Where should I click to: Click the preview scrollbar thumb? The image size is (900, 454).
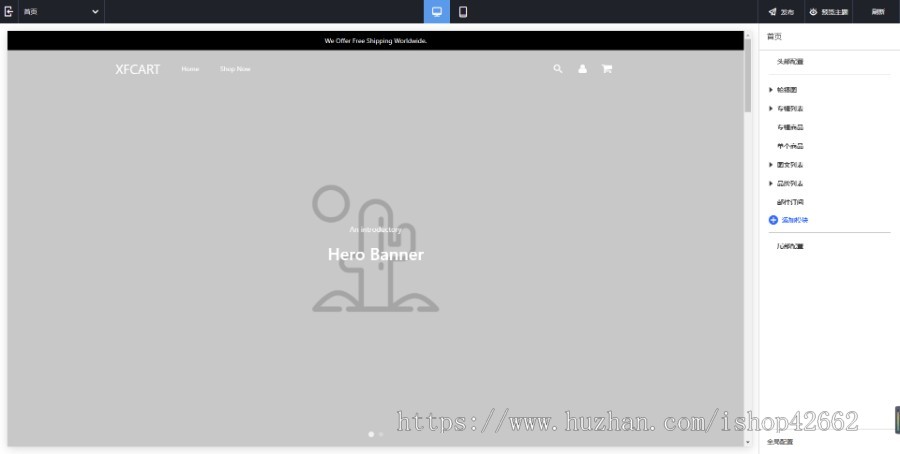[x=747, y=75]
